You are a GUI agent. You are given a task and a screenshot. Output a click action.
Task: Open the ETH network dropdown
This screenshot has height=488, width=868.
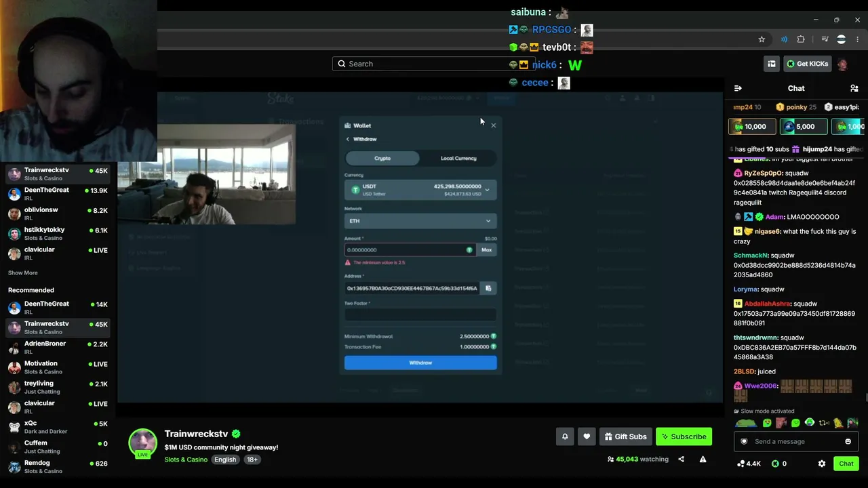point(420,221)
